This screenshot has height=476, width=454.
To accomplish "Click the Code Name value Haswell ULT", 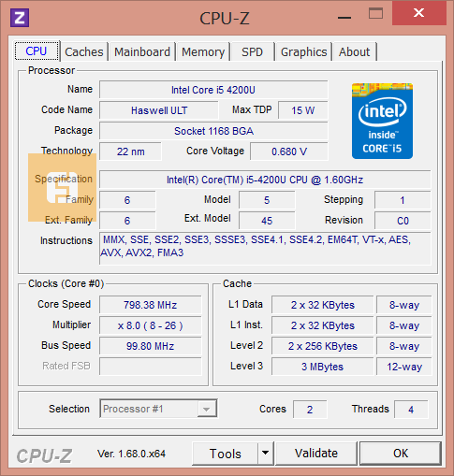I will click(159, 110).
